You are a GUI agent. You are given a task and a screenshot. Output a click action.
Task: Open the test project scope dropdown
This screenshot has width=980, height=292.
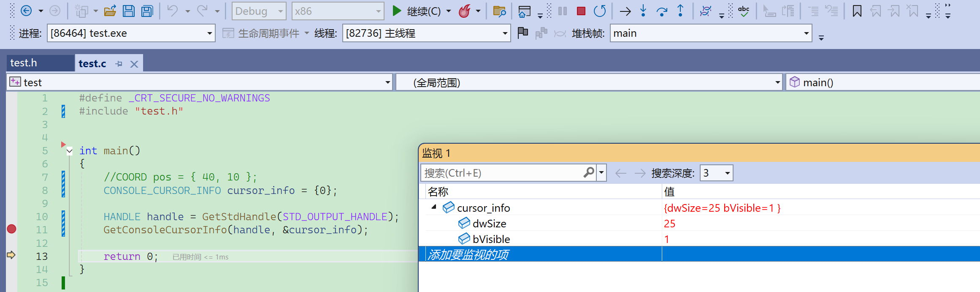point(199,82)
